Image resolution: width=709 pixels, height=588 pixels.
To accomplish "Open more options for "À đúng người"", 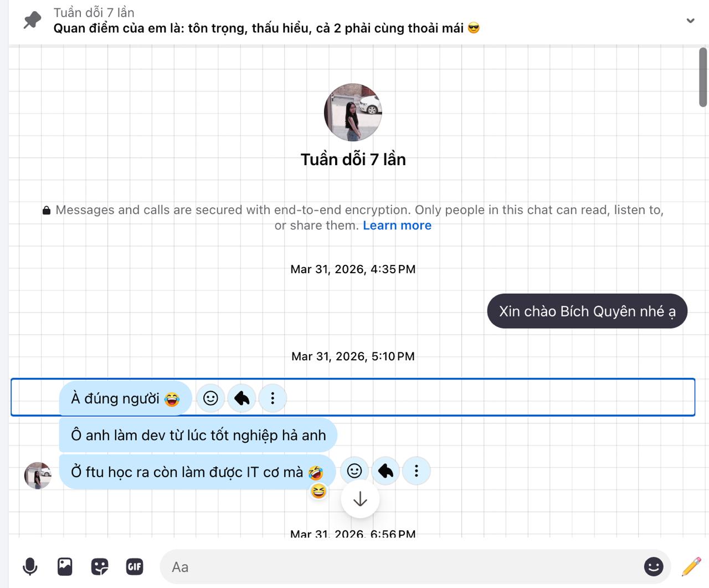I will pyautogui.click(x=273, y=398).
